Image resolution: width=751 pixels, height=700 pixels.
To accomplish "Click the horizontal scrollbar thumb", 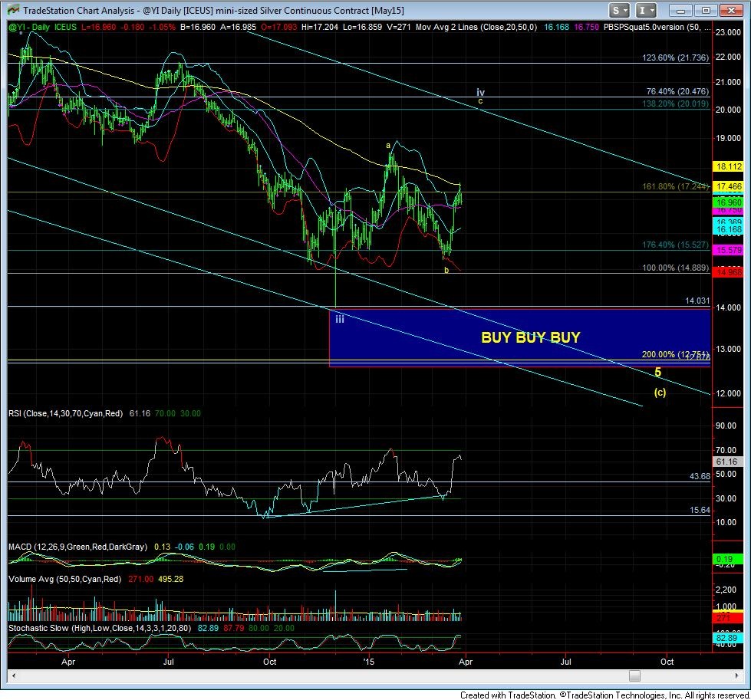I will (x=634, y=675).
